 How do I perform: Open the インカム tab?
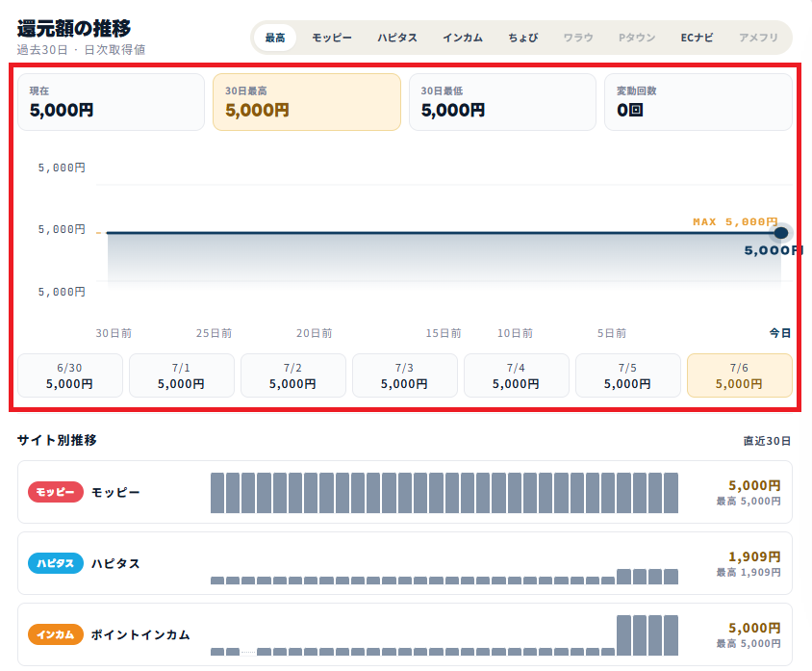(463, 38)
